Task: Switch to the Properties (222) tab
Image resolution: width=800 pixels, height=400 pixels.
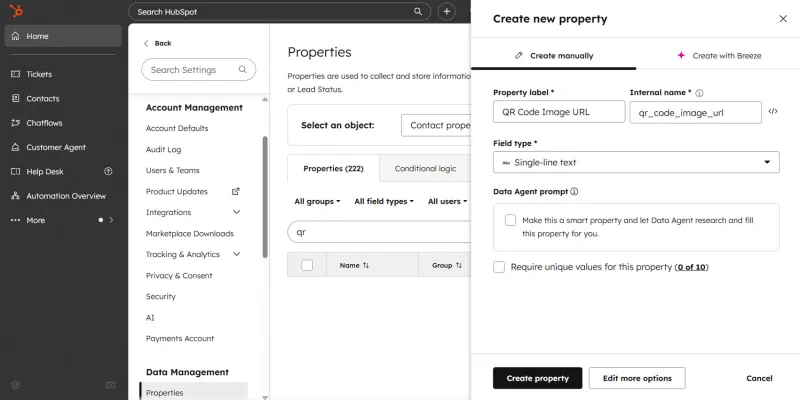Action: coord(333,168)
